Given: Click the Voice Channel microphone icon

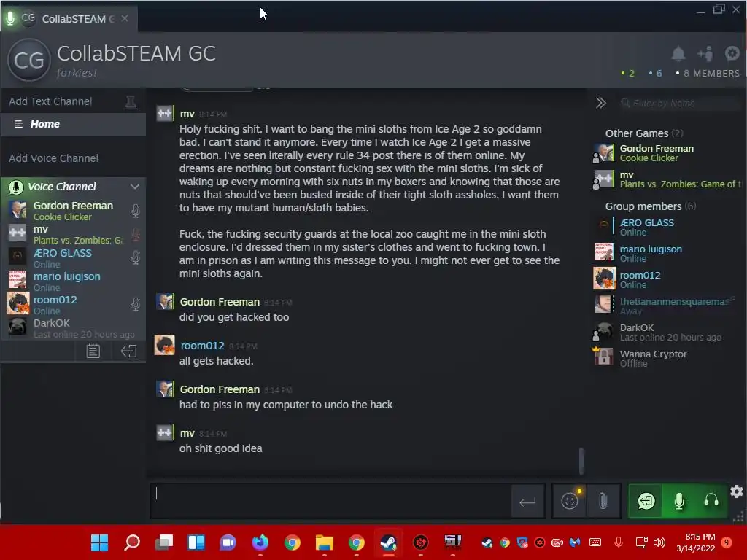Looking at the screenshot, I should (x=16, y=187).
